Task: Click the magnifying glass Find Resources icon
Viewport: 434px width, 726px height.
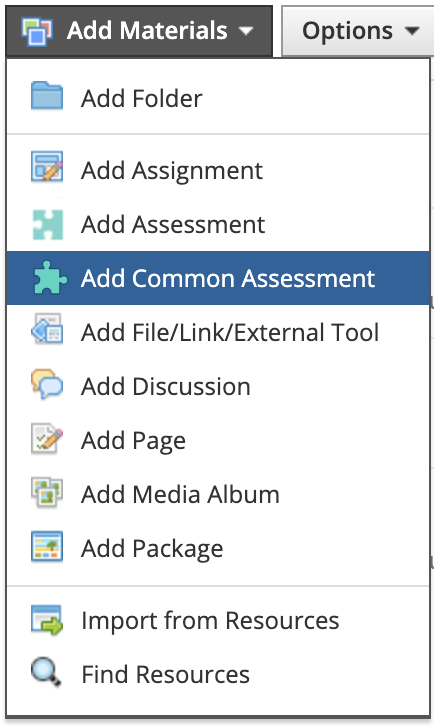Action: click(x=46, y=672)
